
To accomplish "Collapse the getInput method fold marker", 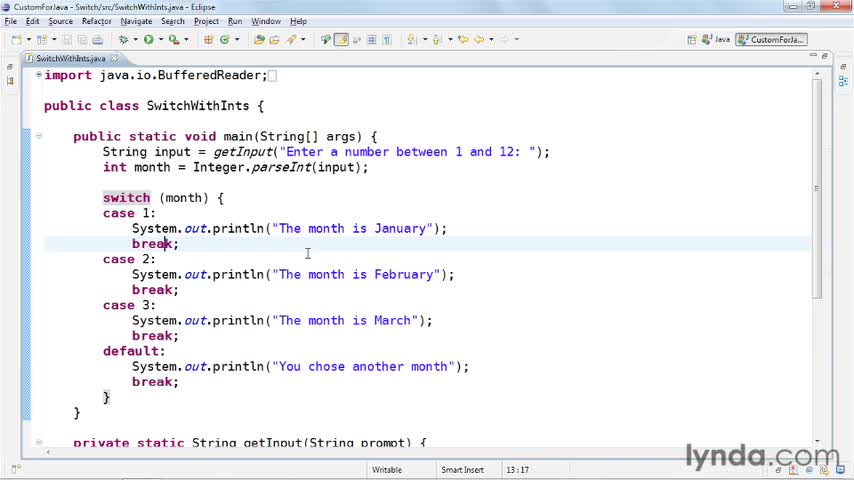I will pyautogui.click(x=39, y=442).
